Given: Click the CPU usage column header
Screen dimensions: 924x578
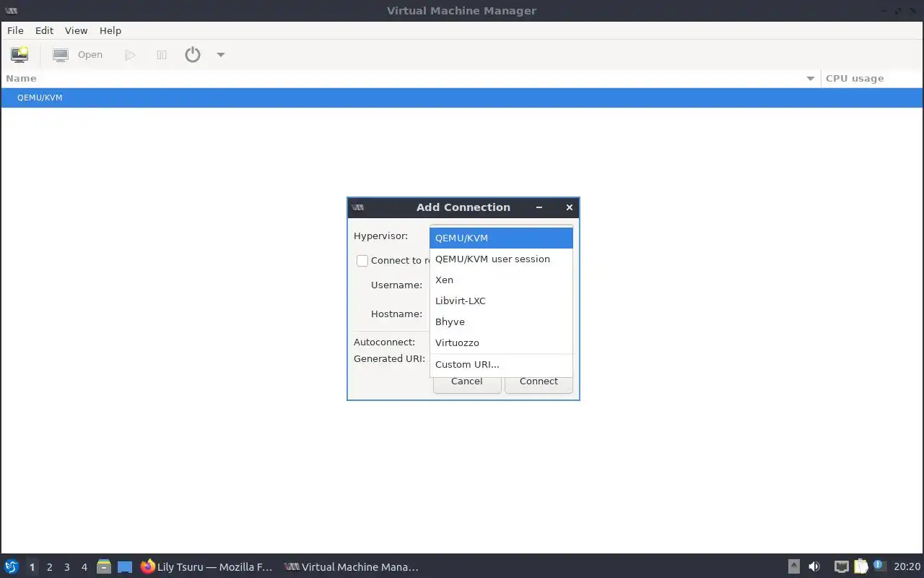Looking at the screenshot, I should click(872, 78).
